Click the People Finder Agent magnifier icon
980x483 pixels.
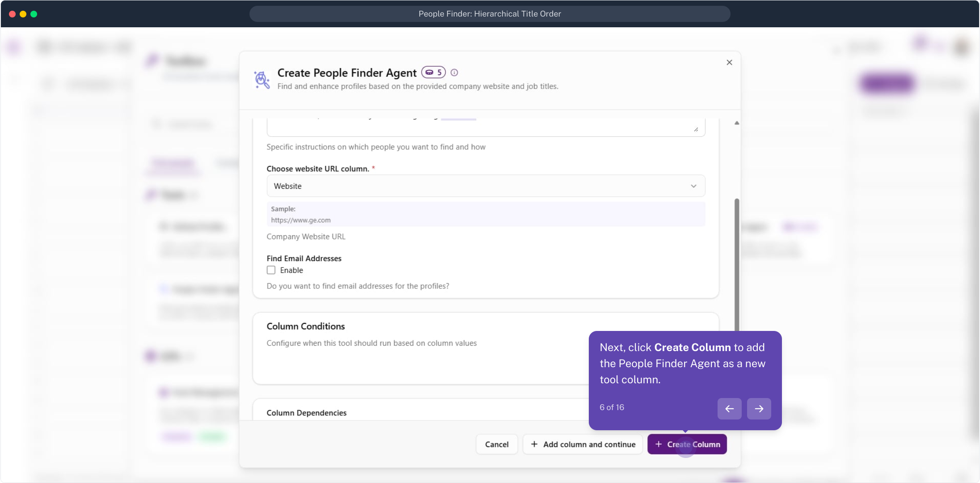[x=262, y=80]
